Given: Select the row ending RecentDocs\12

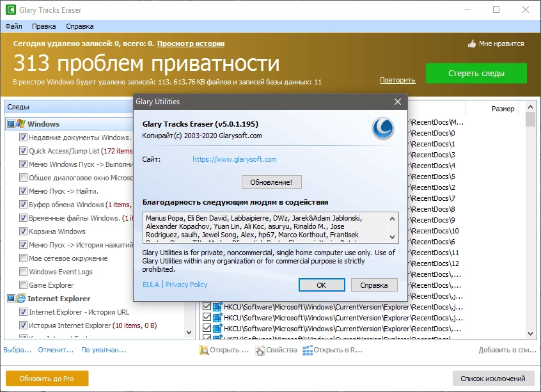Looking at the screenshot, I should pyautogui.click(x=435, y=263).
